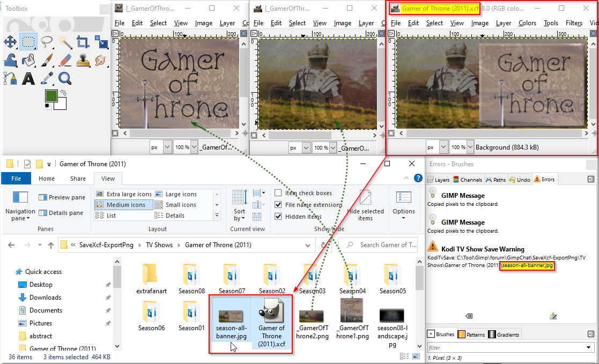
Task: Open zoom dropdown in Gamer of Throne xcf window
Action: 470,147
